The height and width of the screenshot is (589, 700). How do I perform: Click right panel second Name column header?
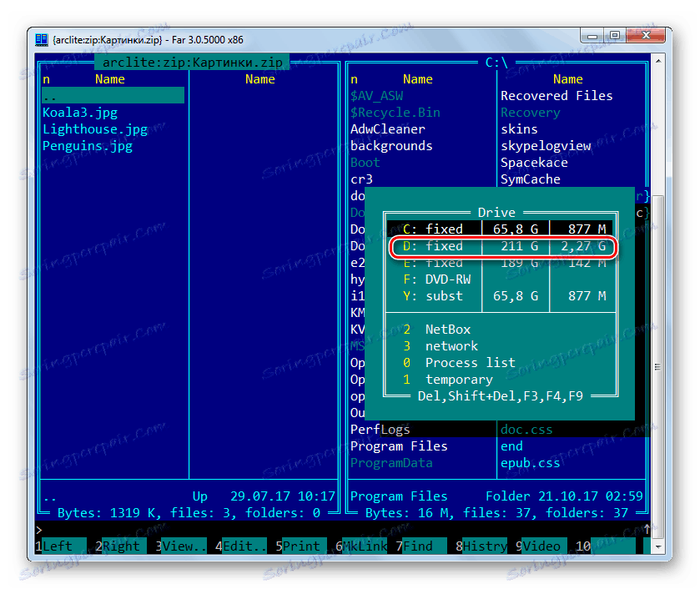(x=568, y=79)
